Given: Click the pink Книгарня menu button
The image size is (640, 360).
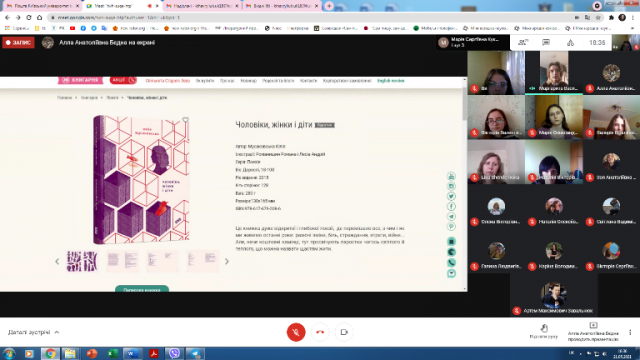Looking at the screenshot, I should [x=80, y=80].
